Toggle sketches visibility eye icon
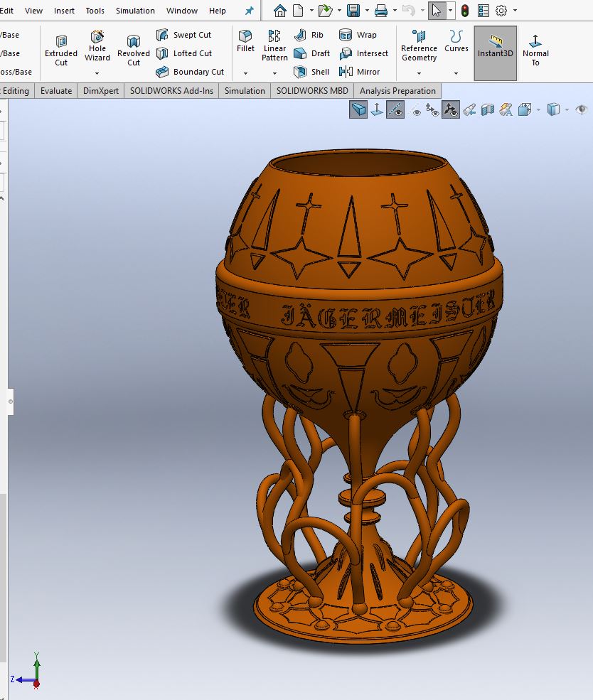Viewport: 593px width, 700px height. tap(415, 110)
